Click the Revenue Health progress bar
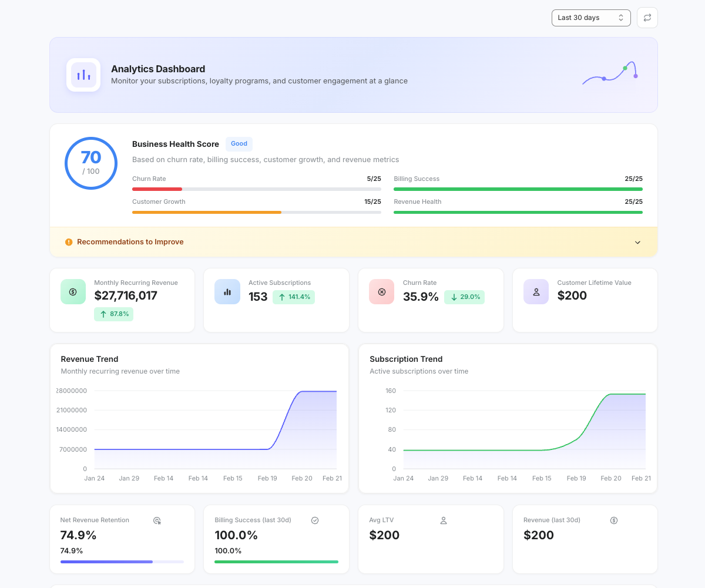The width and height of the screenshot is (705, 588). pyautogui.click(x=518, y=212)
